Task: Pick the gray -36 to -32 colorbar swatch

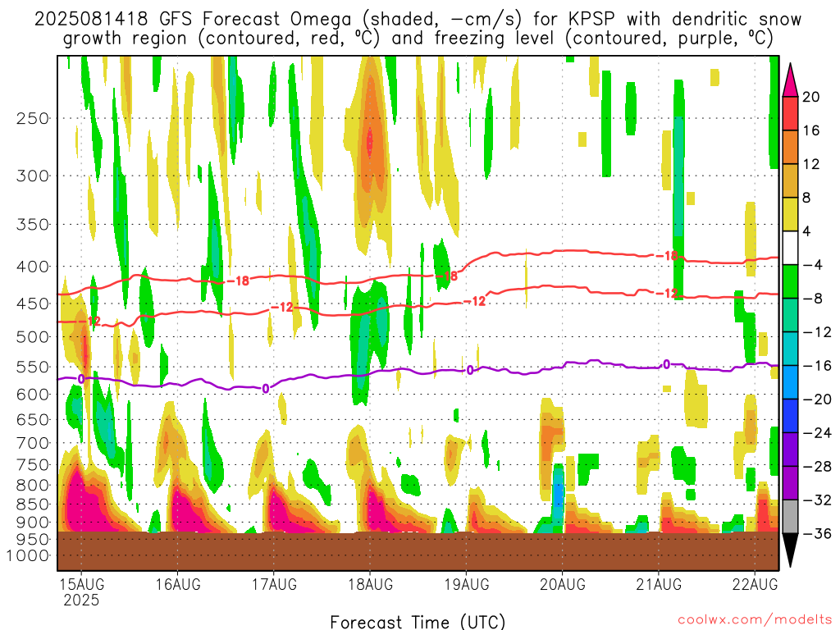Action: pos(790,517)
